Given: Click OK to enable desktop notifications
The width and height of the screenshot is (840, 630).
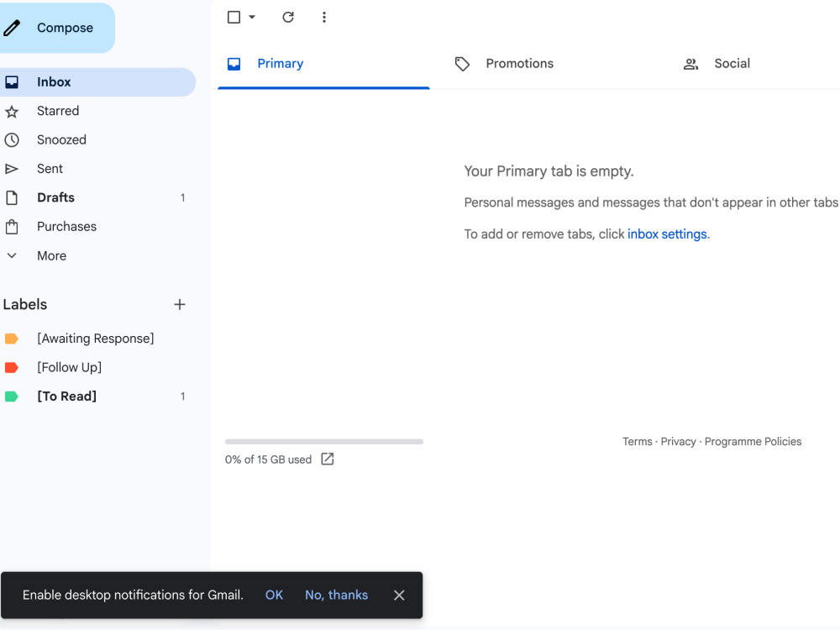Looking at the screenshot, I should pos(275,596).
